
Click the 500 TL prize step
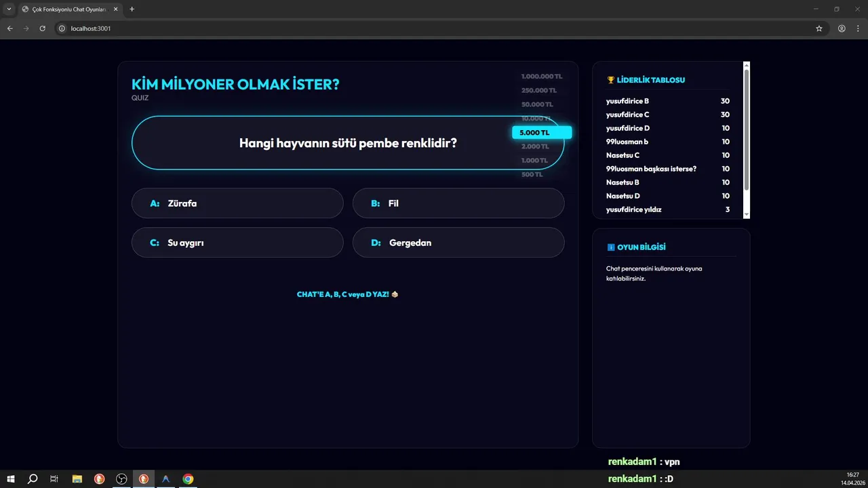pyautogui.click(x=532, y=174)
